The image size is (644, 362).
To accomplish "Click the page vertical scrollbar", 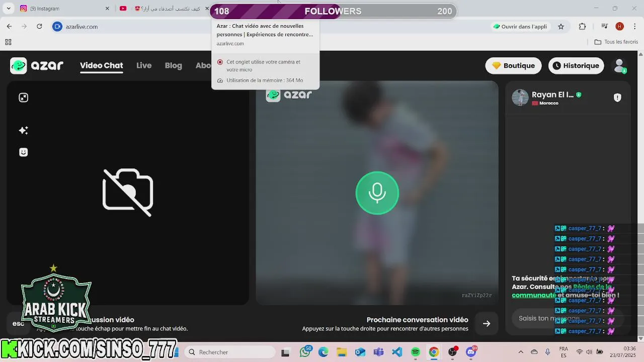I will (641, 196).
